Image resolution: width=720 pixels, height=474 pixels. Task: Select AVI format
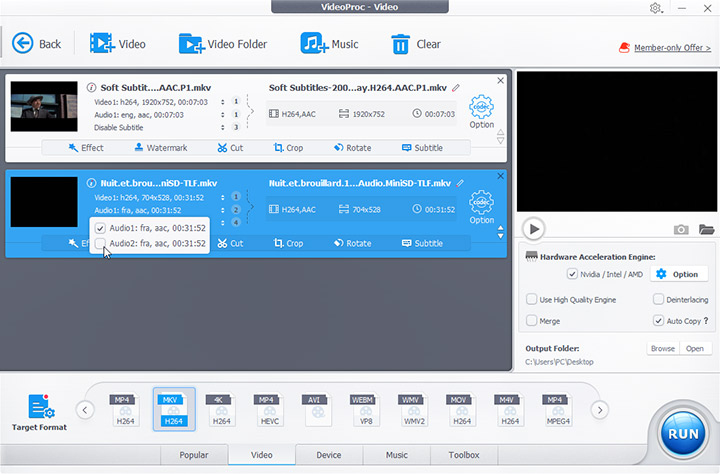[317, 410]
